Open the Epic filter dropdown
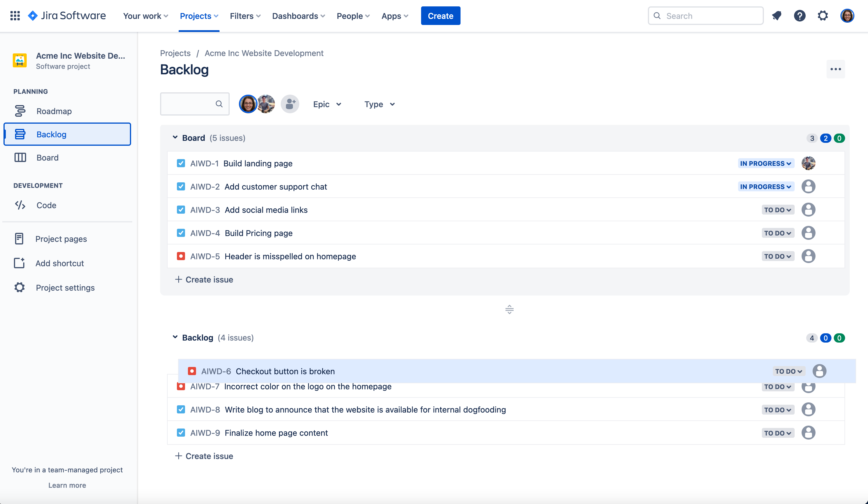The height and width of the screenshot is (504, 868). coord(327,104)
